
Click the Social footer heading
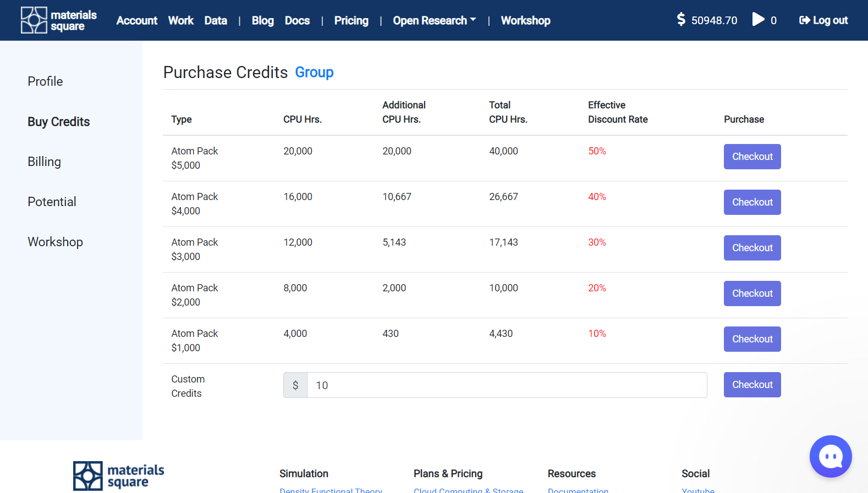coord(695,474)
